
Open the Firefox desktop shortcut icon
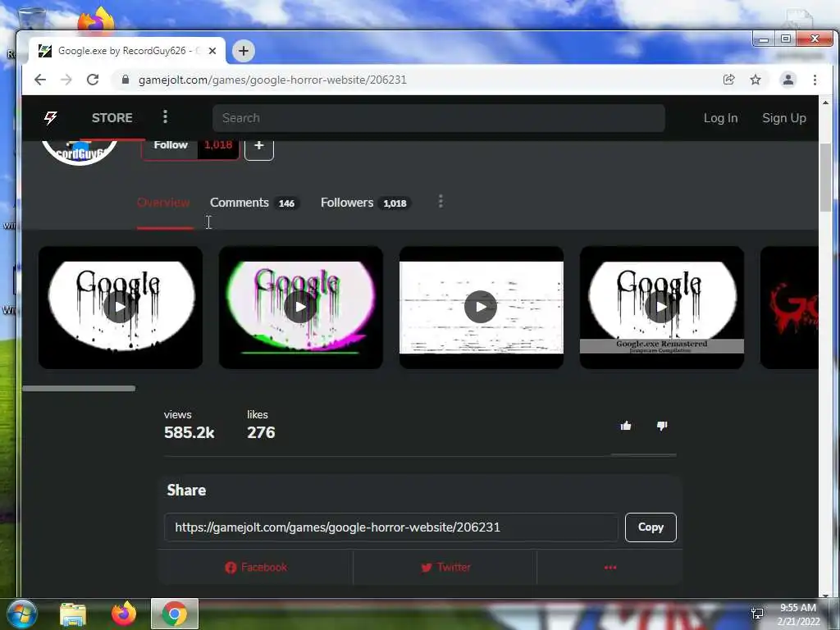[x=97, y=20]
